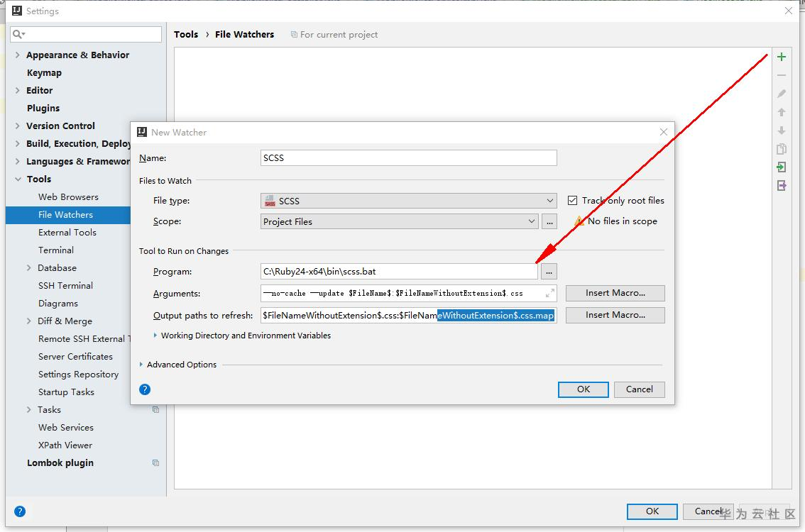Expand the Editor tree node
The height and width of the screenshot is (532, 805).
tap(18, 90)
